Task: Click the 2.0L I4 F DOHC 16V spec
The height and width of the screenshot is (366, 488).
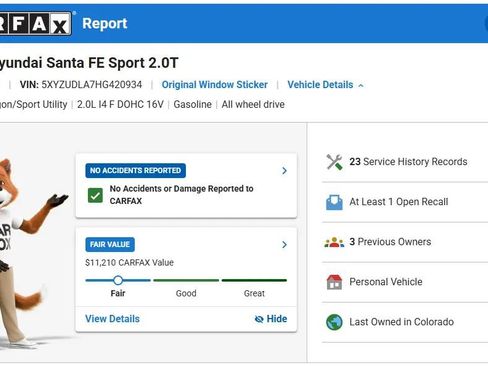Action: click(120, 105)
